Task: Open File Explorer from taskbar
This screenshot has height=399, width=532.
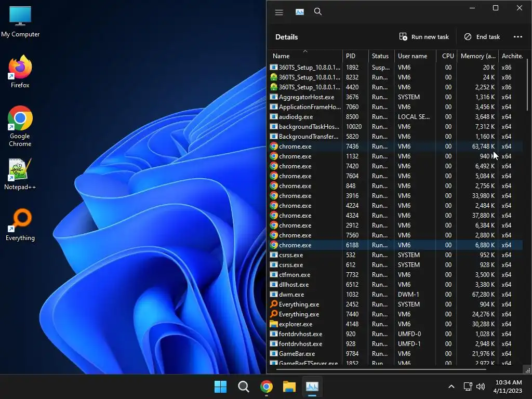Action: (289, 387)
